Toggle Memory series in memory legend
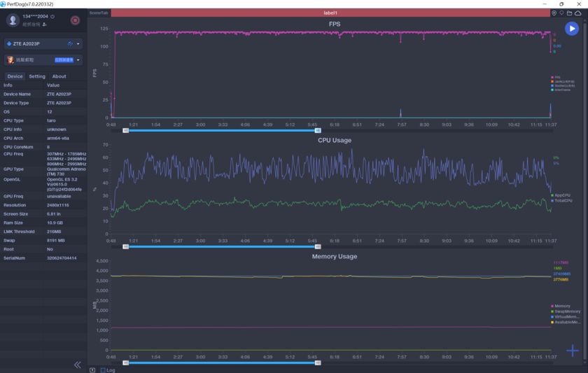Viewport: 588px width, 373px height. 561,306
